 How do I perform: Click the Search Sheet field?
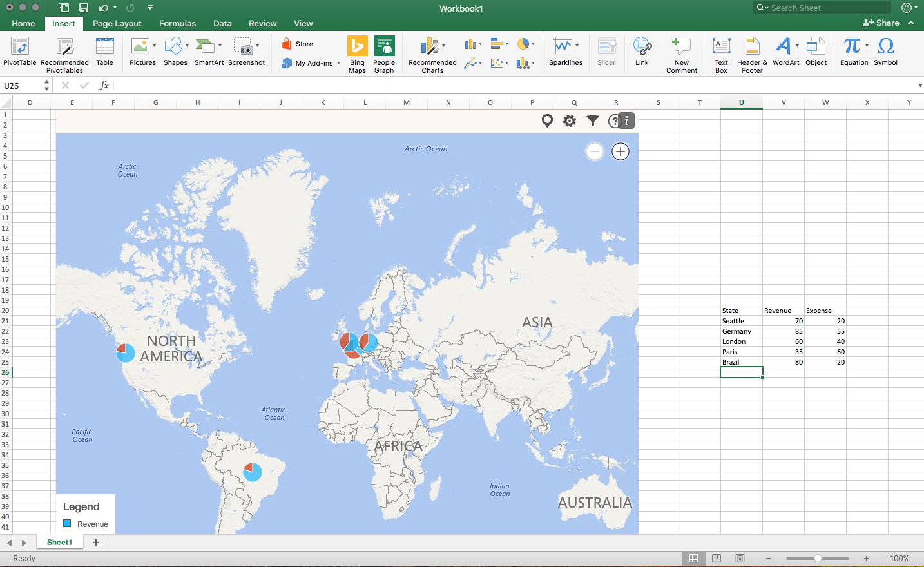[822, 8]
